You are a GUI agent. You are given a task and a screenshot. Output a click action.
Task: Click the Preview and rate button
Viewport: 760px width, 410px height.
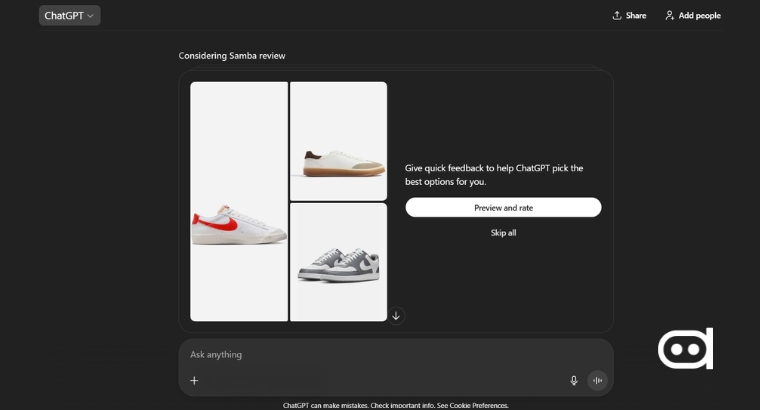tap(503, 207)
